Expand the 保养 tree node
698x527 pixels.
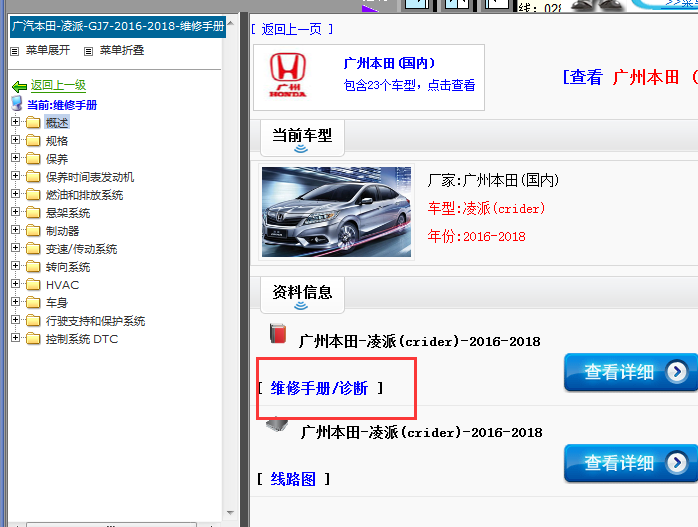point(16,158)
